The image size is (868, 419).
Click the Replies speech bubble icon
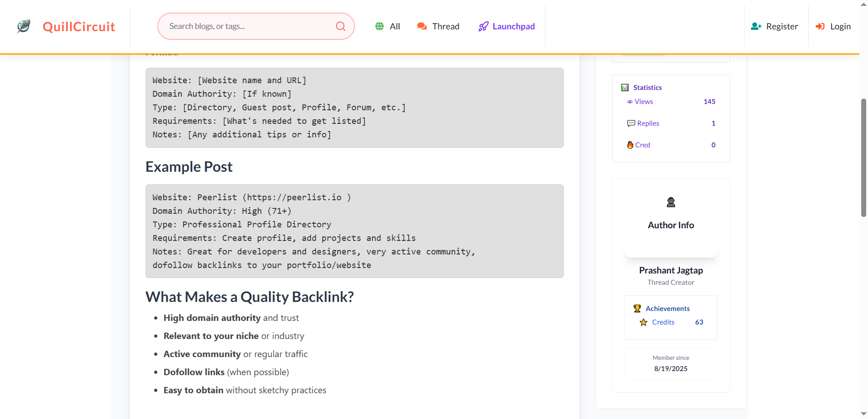click(x=631, y=123)
